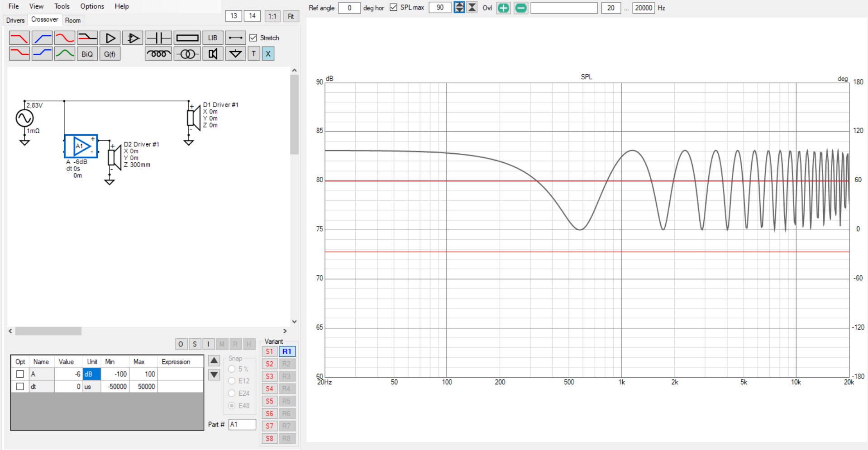Add an inductor coil component
The image size is (868, 450).
(x=158, y=54)
